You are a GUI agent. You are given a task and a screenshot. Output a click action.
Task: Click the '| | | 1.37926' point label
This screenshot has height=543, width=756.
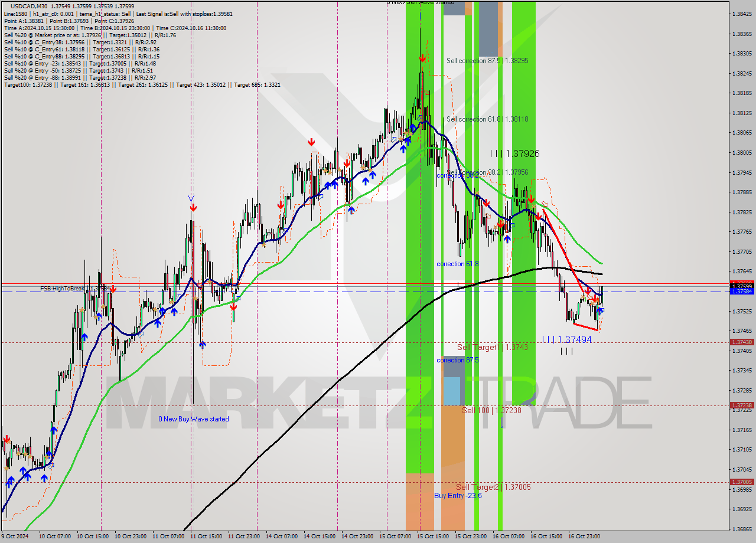[514, 153]
